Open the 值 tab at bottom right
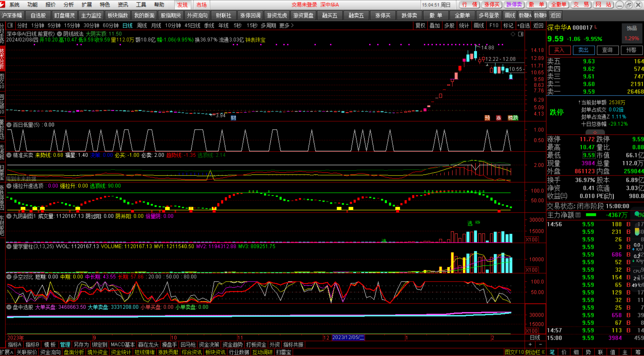 (x=613, y=352)
